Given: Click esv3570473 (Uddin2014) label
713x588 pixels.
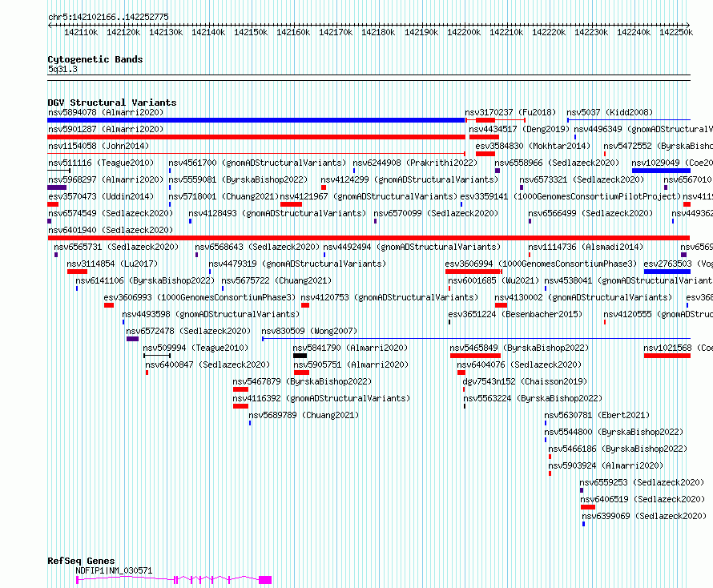Looking at the screenshot, I should [101, 196].
